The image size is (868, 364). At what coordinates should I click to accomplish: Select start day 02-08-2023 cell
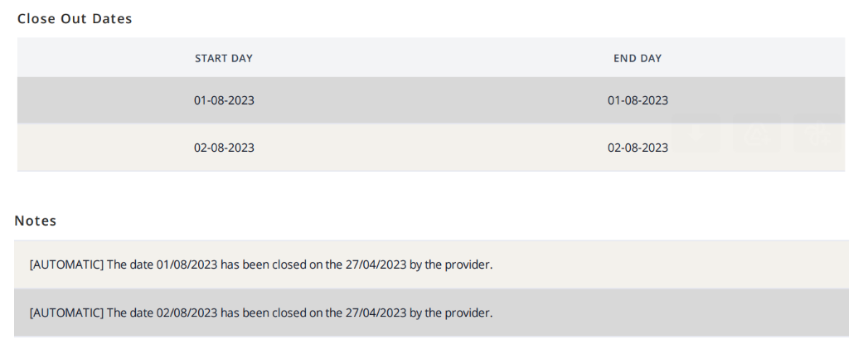coord(224,148)
